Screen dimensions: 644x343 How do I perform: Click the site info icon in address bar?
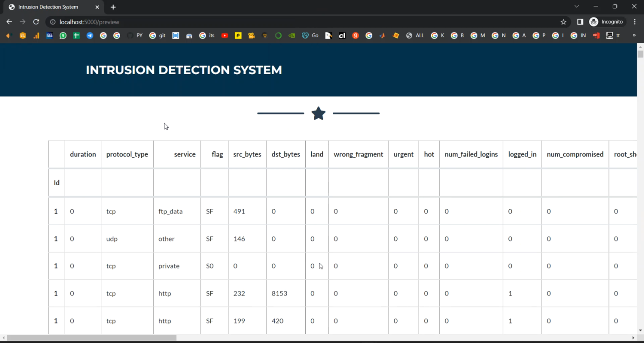[x=52, y=22]
